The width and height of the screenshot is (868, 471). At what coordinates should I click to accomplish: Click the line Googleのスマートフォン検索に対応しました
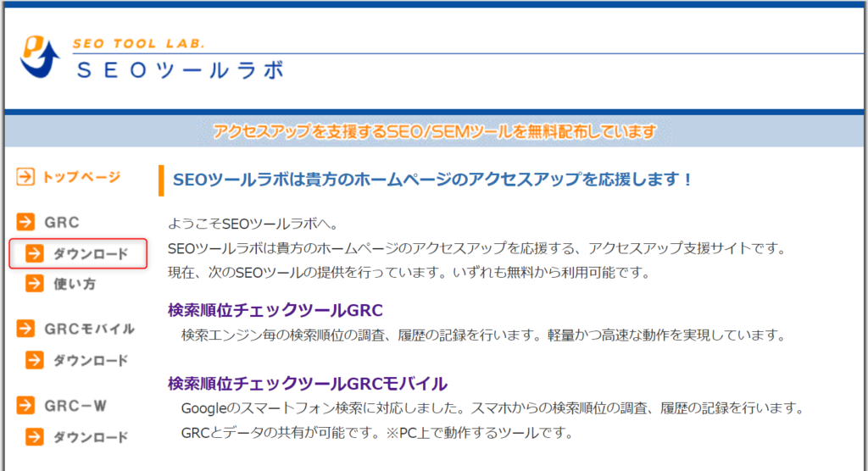(x=493, y=408)
